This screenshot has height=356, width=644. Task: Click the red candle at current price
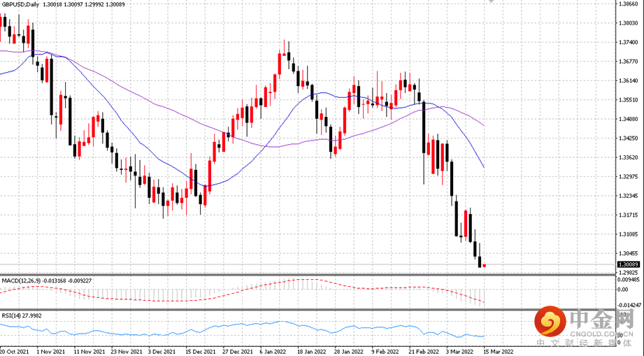(x=485, y=266)
